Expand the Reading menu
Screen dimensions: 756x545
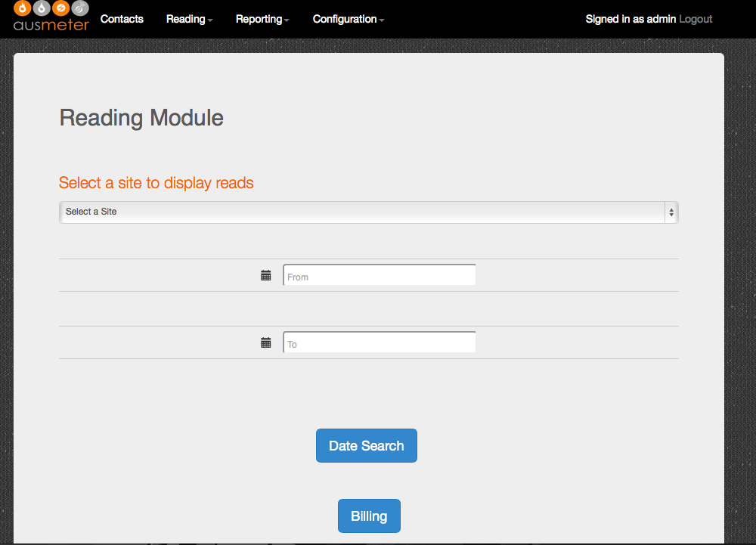pos(189,19)
